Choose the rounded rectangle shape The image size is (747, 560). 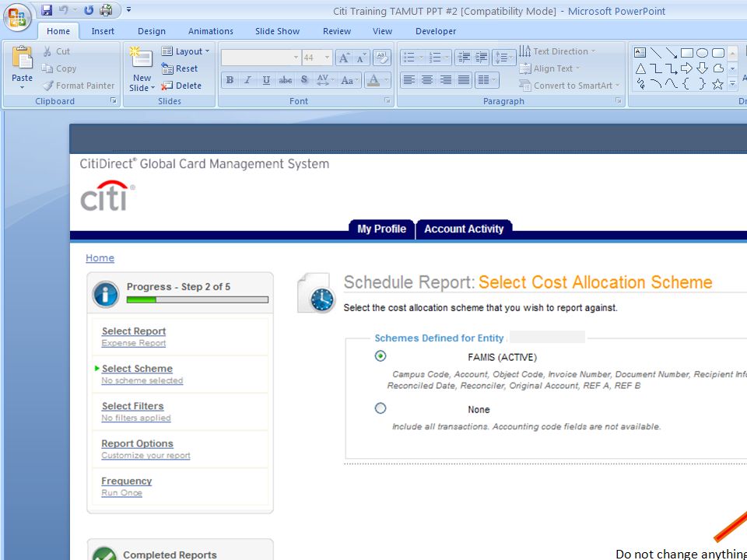click(x=718, y=52)
